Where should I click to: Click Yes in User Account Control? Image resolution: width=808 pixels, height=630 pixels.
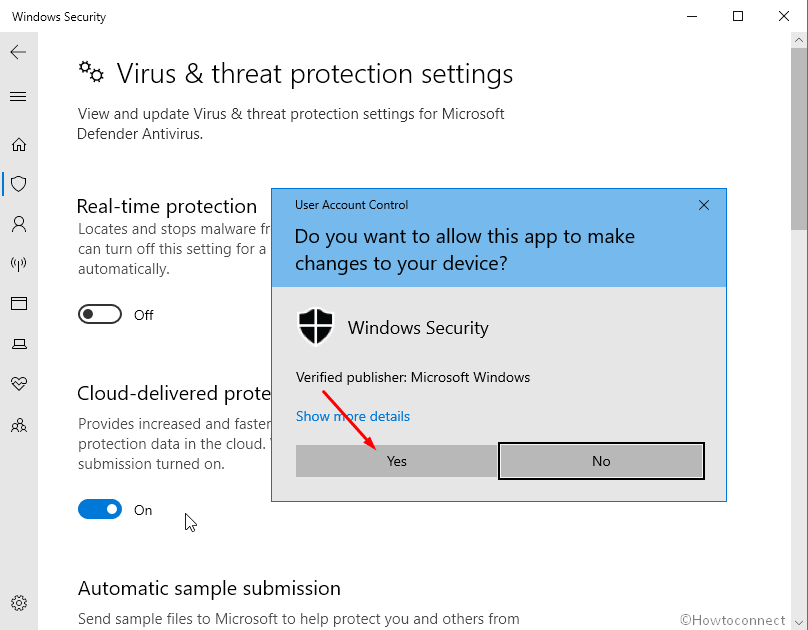coord(396,461)
